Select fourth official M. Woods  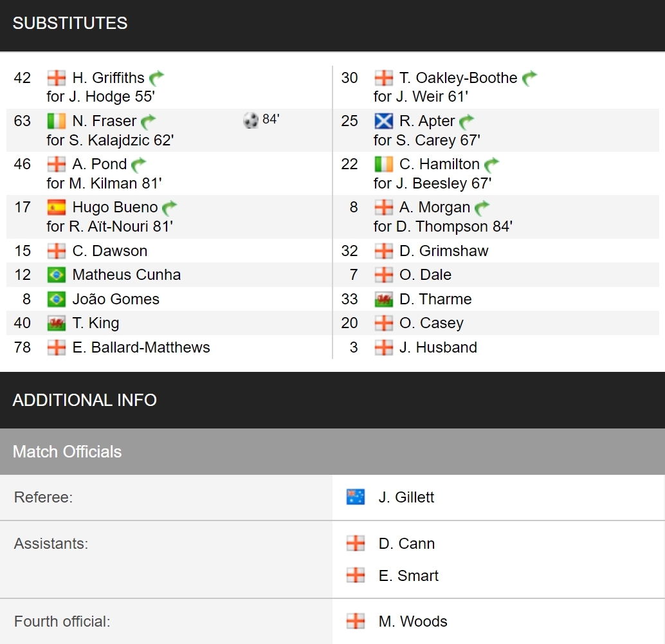coord(413,621)
